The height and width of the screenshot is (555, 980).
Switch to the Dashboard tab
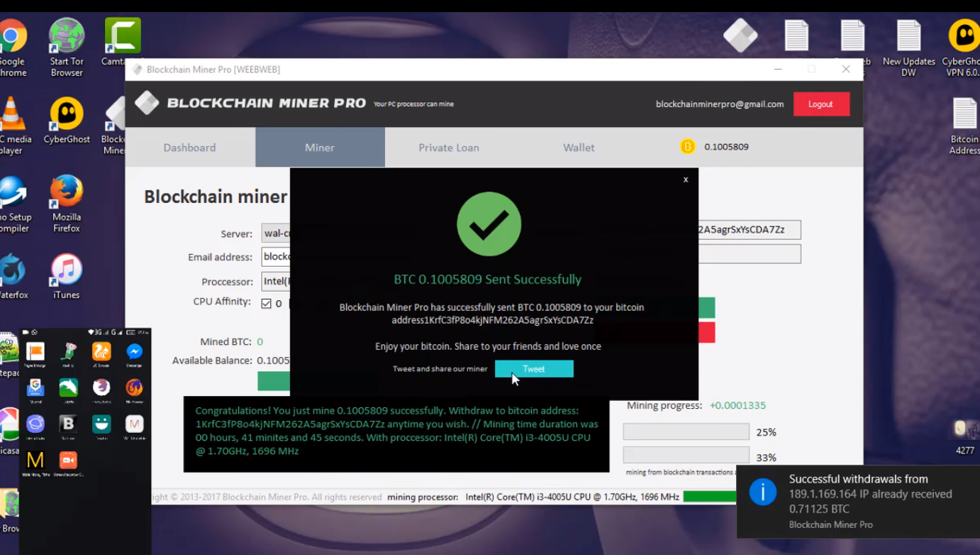click(x=189, y=148)
